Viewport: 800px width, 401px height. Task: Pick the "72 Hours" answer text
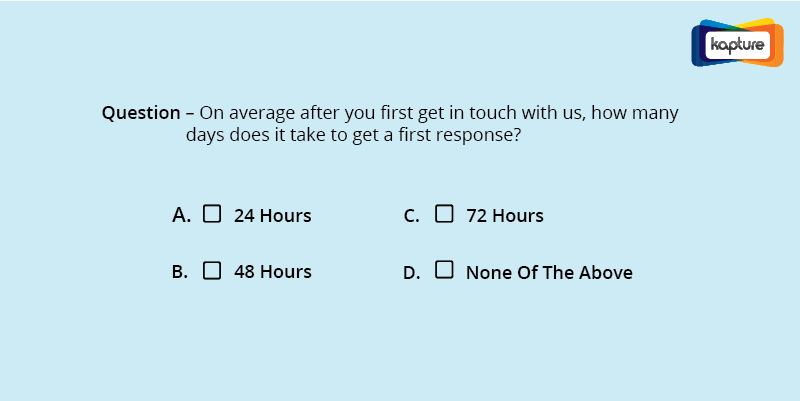click(x=505, y=215)
